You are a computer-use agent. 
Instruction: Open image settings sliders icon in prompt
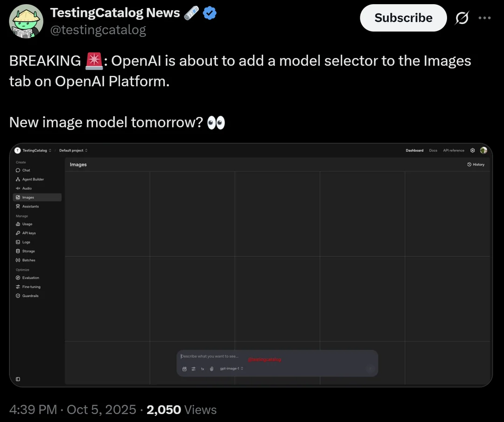193,369
